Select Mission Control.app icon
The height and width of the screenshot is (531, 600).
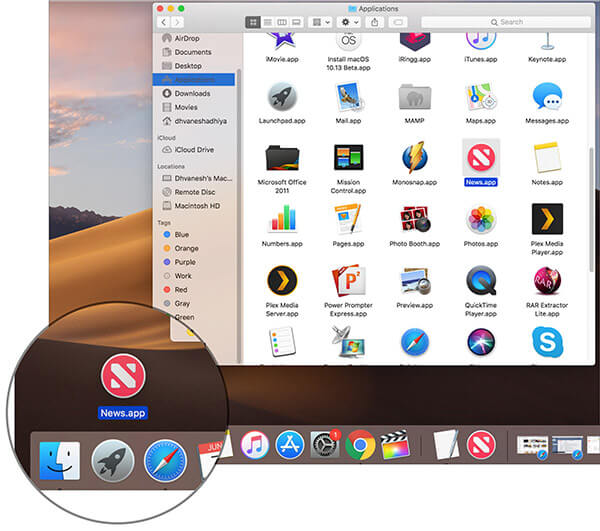point(348,157)
